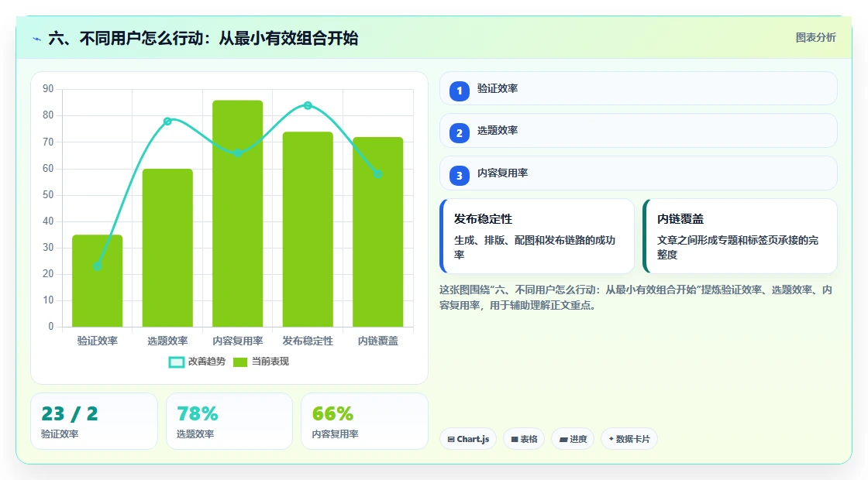Click the numbered badge 1 for 验证效率
Image resolution: width=868 pixels, height=480 pixels.
tap(459, 91)
